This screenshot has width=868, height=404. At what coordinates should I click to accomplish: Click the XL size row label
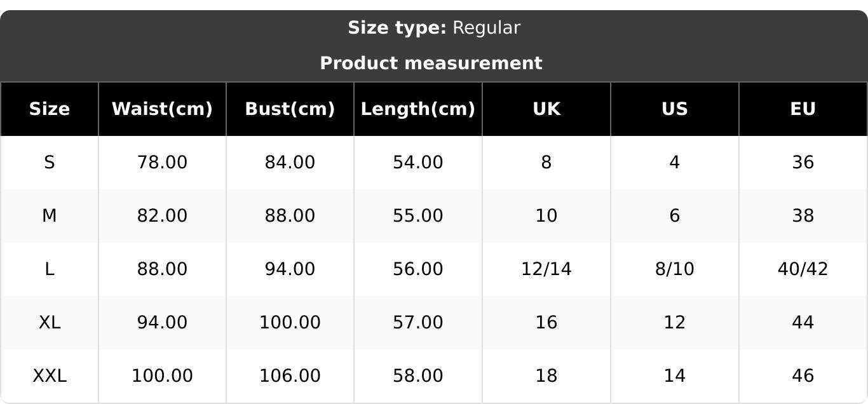tap(50, 323)
